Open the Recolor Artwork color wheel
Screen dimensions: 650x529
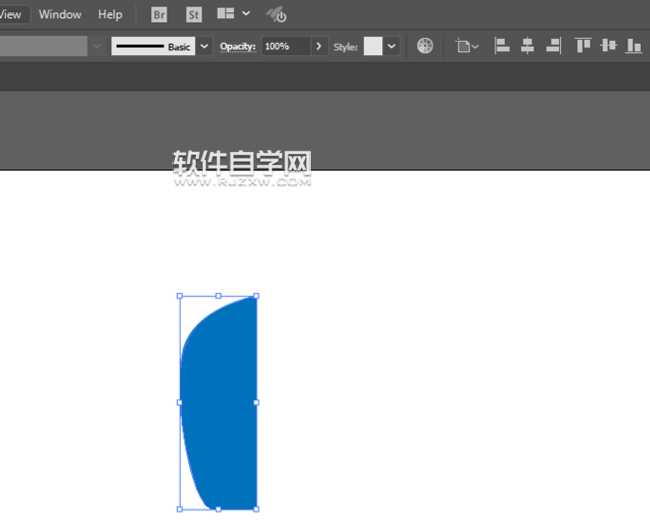[425, 46]
